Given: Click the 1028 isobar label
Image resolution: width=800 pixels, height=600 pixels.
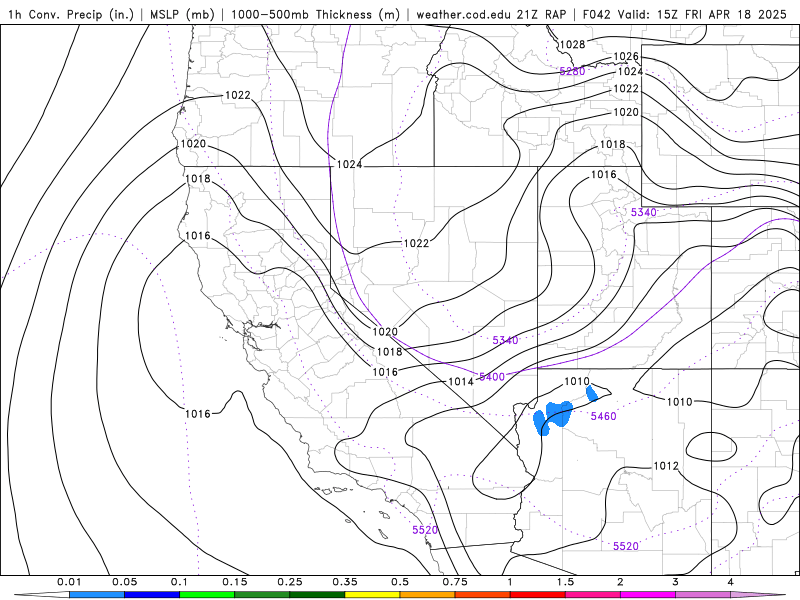Looking at the screenshot, I should [x=572, y=44].
